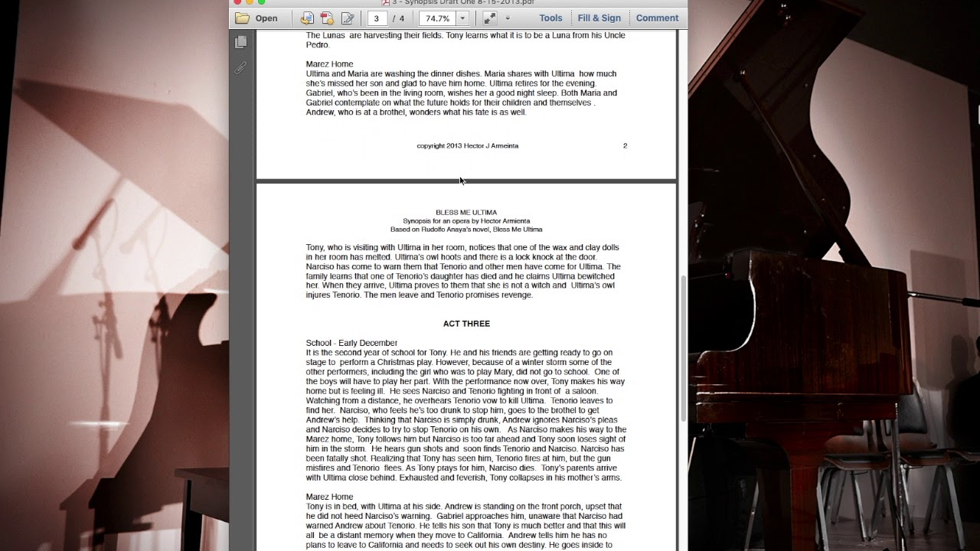Click 'Synopsis for an opera by Hector Armienta' line
The height and width of the screenshot is (551, 980).
(466, 221)
